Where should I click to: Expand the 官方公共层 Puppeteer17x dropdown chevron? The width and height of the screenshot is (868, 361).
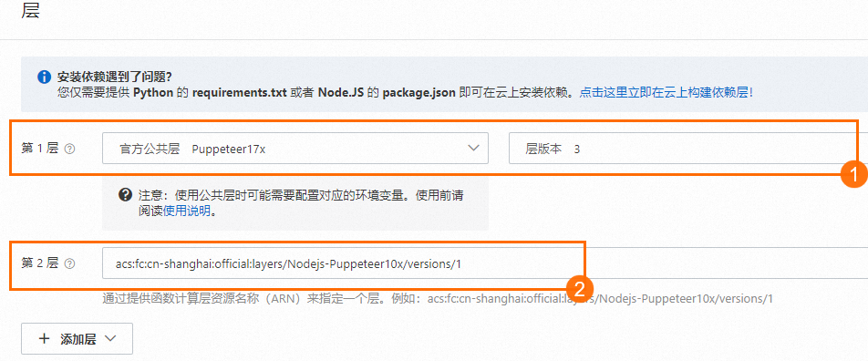click(x=473, y=148)
